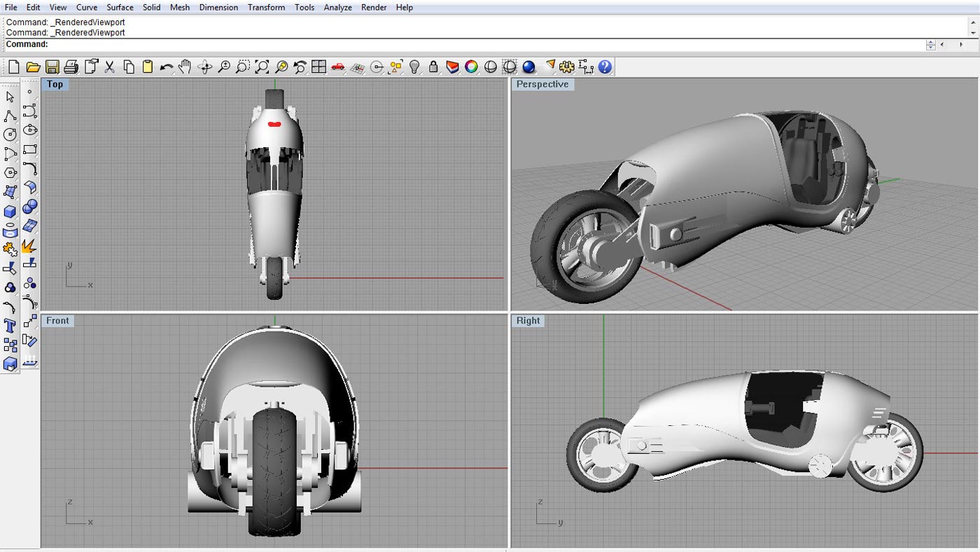Viewport: 980px width, 552px height.
Task: Click the padlock Lock objects icon
Action: pos(433,67)
